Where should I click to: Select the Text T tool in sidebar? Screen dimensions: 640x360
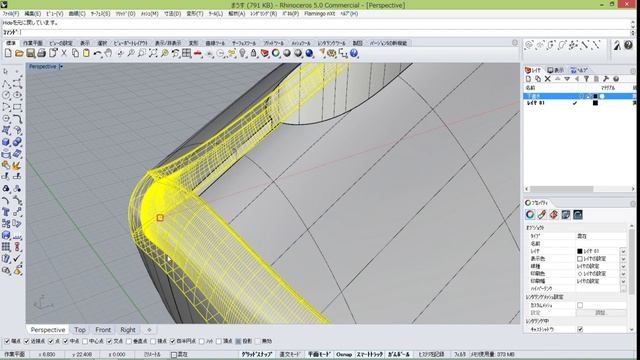tap(6, 212)
